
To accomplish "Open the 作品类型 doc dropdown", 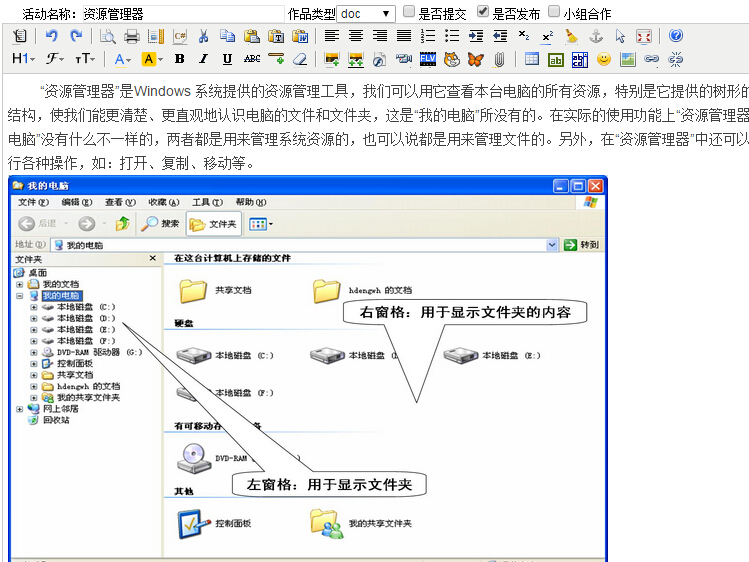I will [x=366, y=14].
